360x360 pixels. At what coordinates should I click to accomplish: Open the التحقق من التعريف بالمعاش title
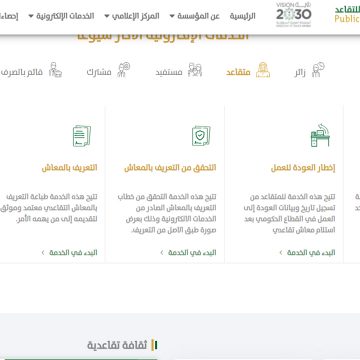pos(170,168)
